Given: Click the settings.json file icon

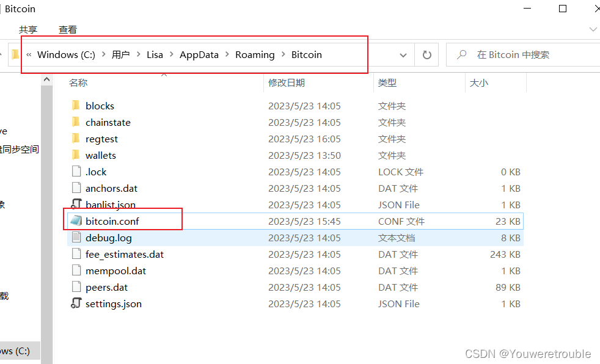Looking at the screenshot, I should 76,303.
